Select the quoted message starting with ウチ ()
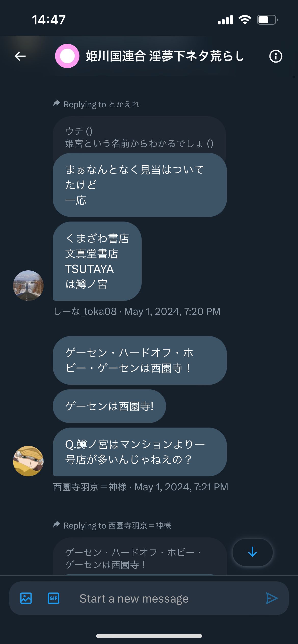Viewport: 298px width, 644px height. (139, 137)
